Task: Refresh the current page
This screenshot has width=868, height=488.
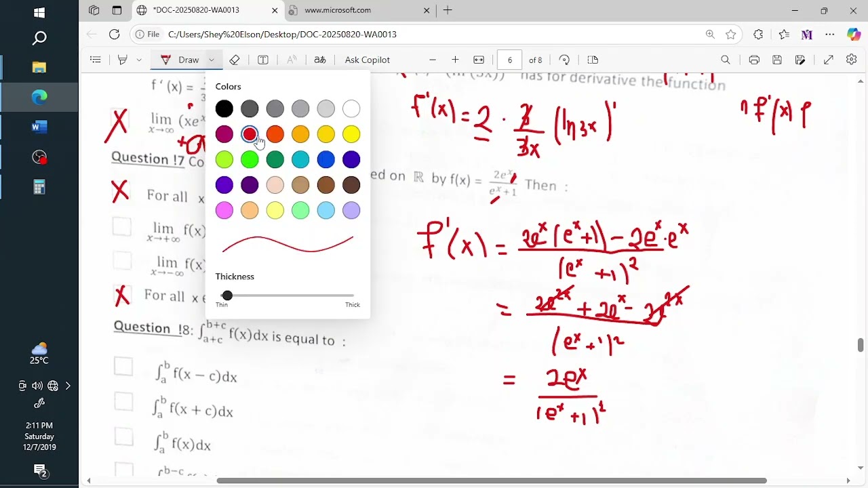Action: [114, 34]
